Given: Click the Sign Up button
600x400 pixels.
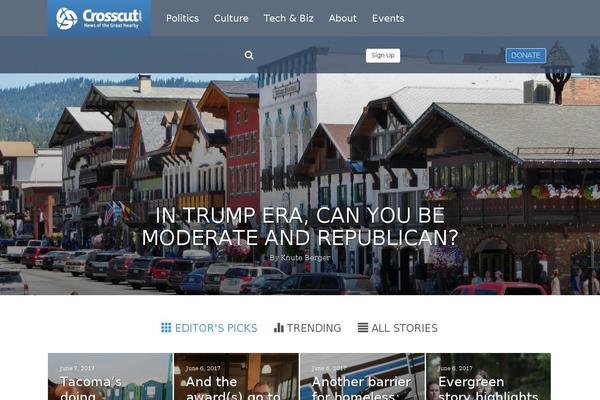Looking at the screenshot, I should pos(383,56).
